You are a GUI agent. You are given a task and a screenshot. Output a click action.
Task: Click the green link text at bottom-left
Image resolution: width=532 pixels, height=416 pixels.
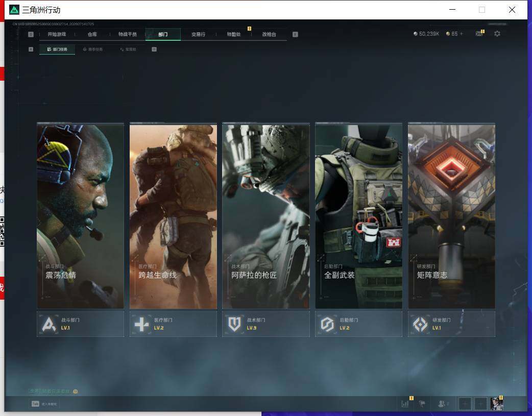[x=50, y=391]
